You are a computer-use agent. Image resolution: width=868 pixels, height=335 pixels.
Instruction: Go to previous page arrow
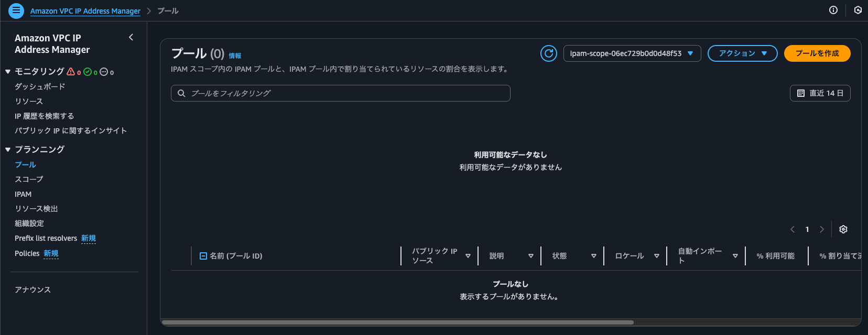[x=793, y=229]
